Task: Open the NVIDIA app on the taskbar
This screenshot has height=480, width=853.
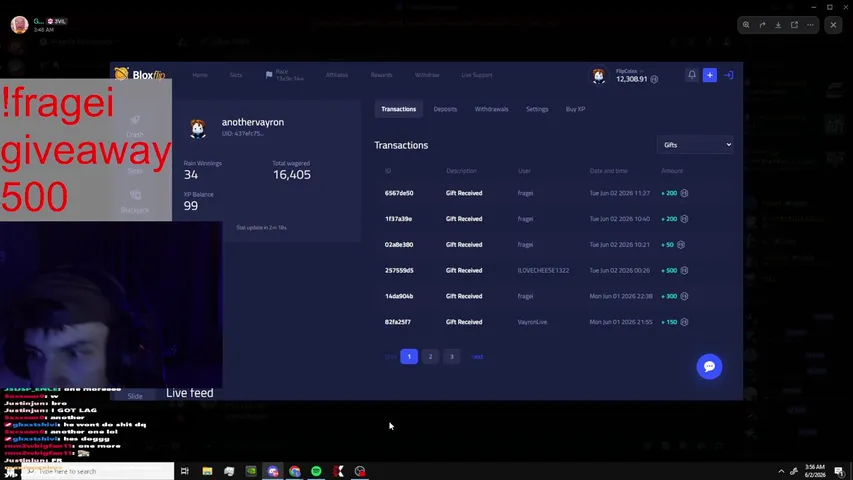Action: 251,471
